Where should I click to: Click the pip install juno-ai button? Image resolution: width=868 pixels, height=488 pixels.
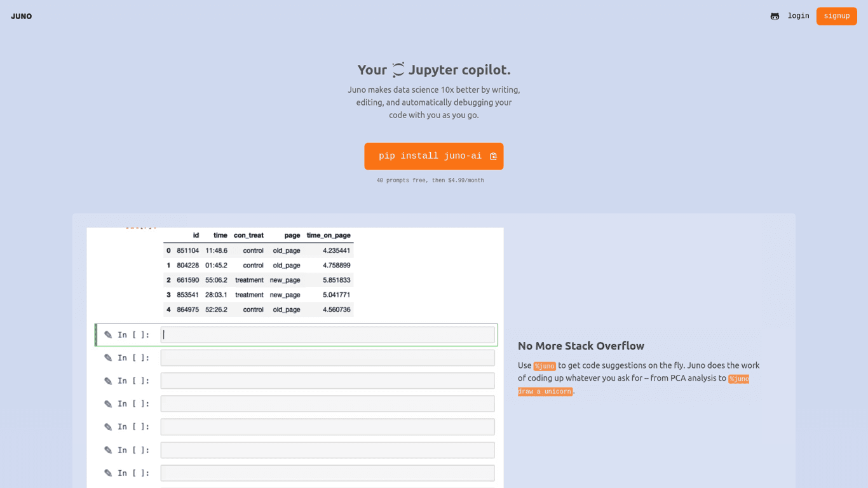click(x=430, y=156)
